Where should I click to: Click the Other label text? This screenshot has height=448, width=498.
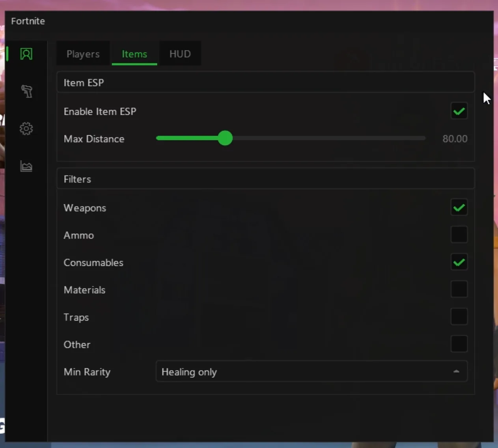click(x=77, y=345)
